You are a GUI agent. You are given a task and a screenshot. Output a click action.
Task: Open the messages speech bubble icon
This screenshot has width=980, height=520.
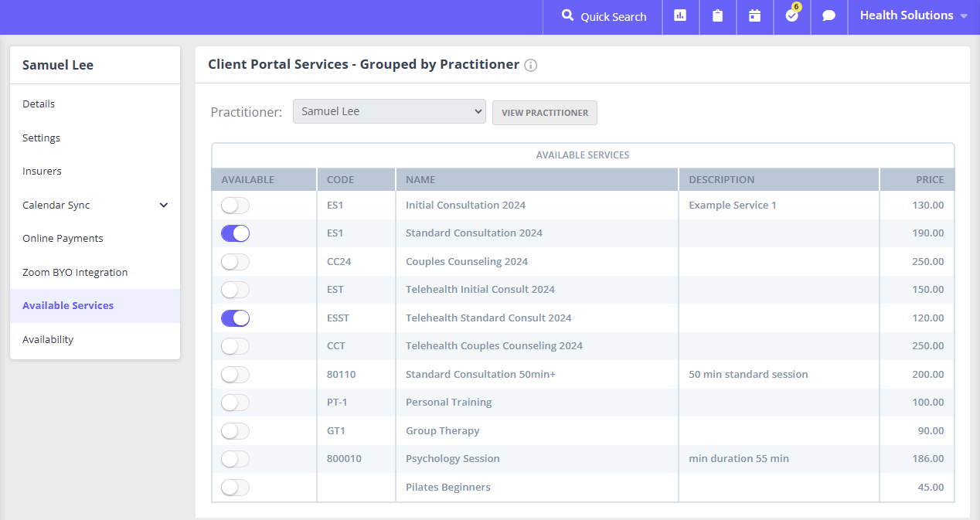[x=829, y=16]
